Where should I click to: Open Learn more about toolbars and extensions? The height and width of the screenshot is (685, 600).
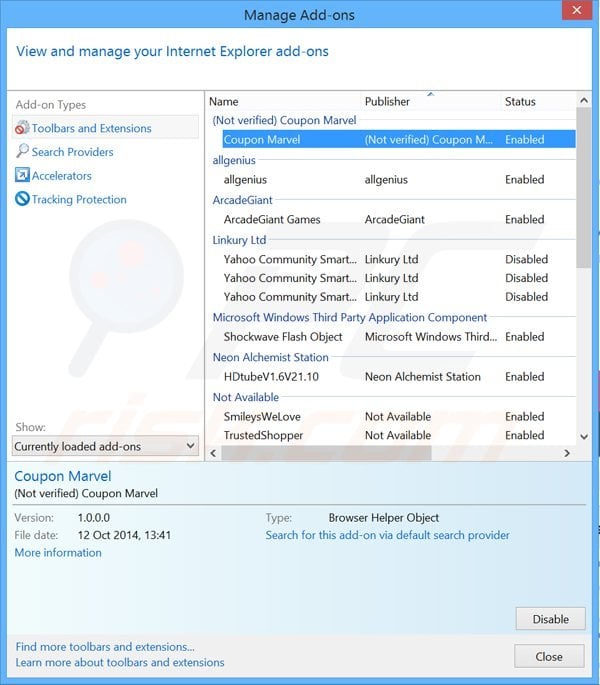[x=120, y=662]
